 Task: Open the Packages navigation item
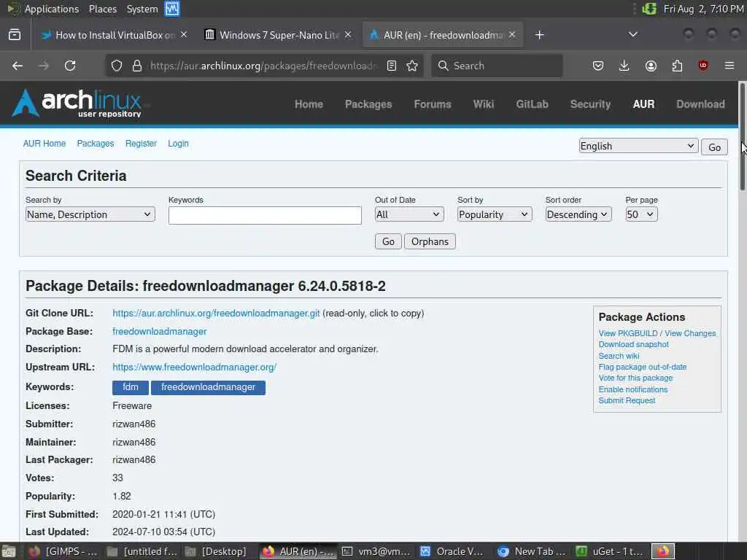[368, 104]
